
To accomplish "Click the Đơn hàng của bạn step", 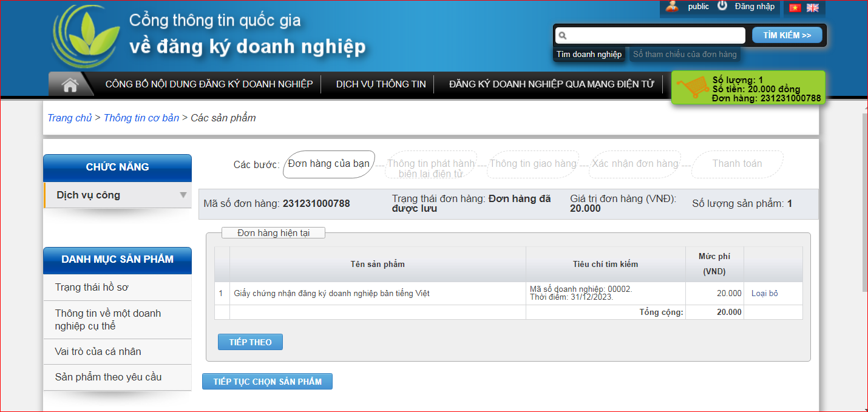I will click(329, 164).
